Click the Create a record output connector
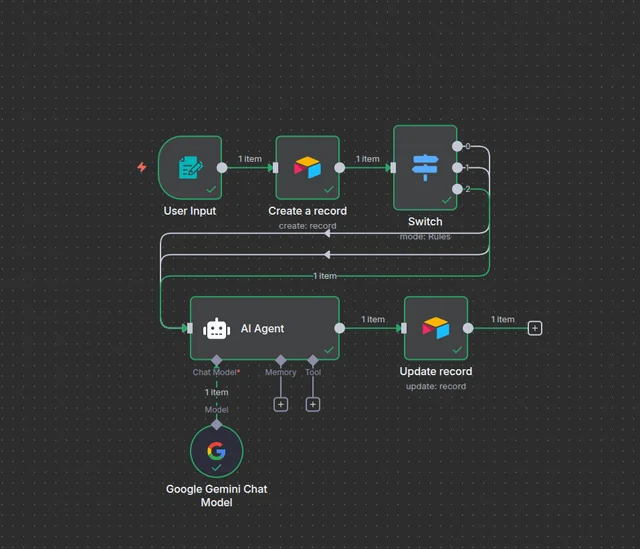This screenshot has height=549, width=640. (x=340, y=167)
